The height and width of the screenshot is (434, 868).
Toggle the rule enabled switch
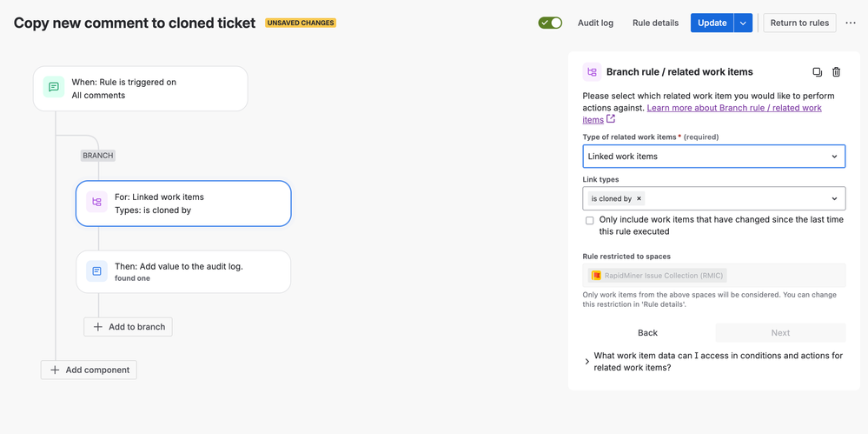(550, 23)
